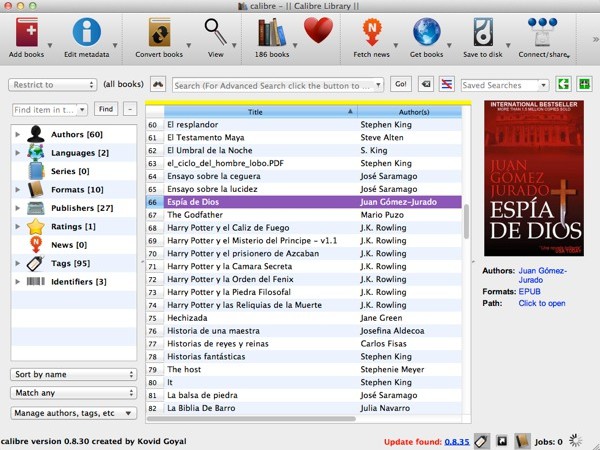Click the Convert books icon
This screenshot has width=600, height=450.
click(159, 33)
